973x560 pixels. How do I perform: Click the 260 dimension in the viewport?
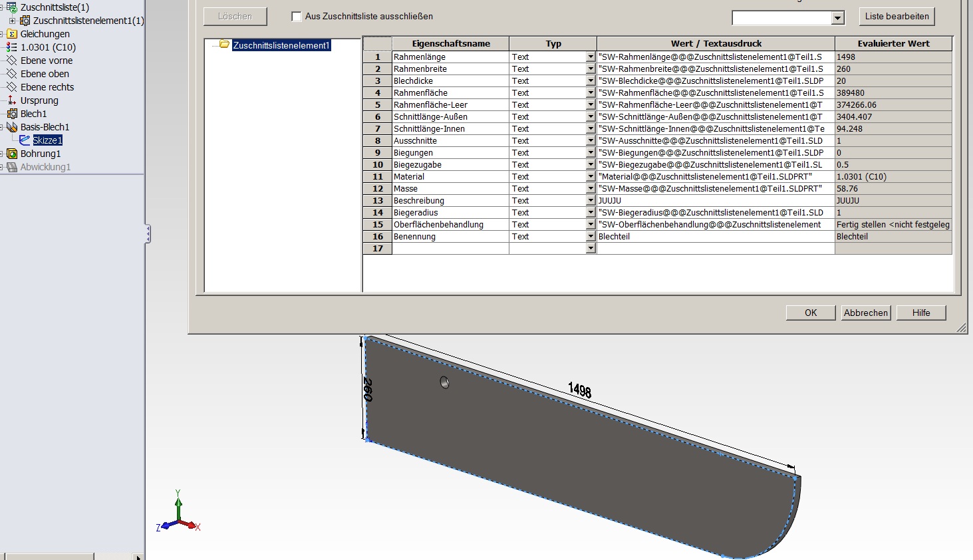pyautogui.click(x=368, y=389)
